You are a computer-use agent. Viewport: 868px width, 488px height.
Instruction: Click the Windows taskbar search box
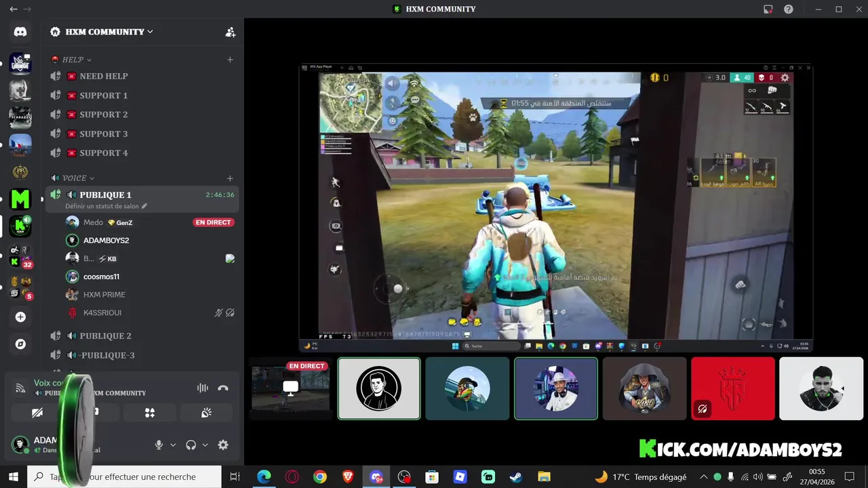point(124,476)
